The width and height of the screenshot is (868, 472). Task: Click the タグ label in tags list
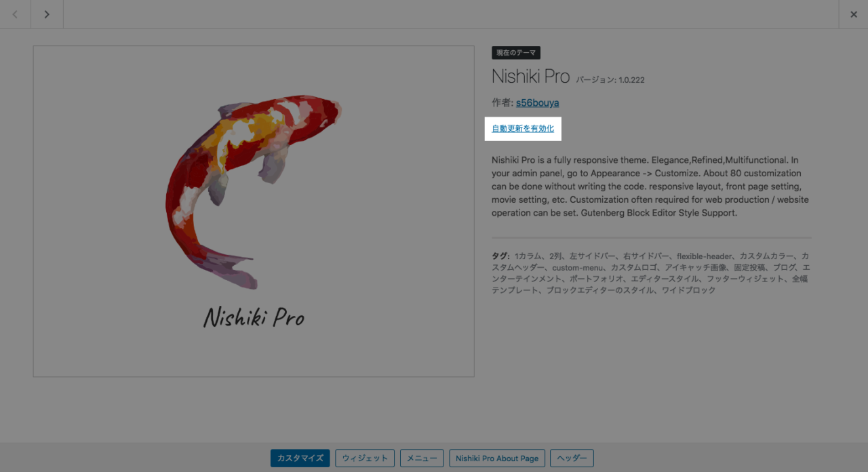tap(500, 256)
